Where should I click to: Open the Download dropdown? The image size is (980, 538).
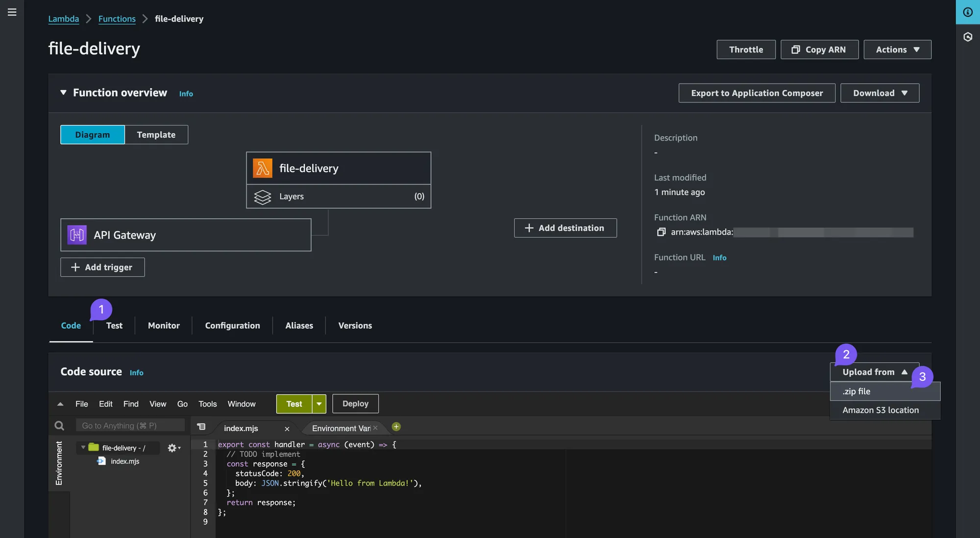click(x=880, y=93)
